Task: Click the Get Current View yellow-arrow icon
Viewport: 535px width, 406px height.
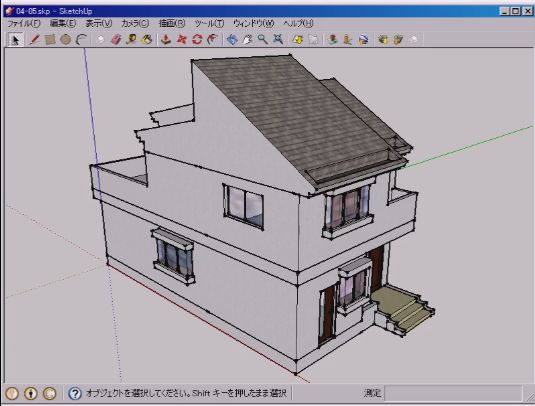Action: pos(298,40)
